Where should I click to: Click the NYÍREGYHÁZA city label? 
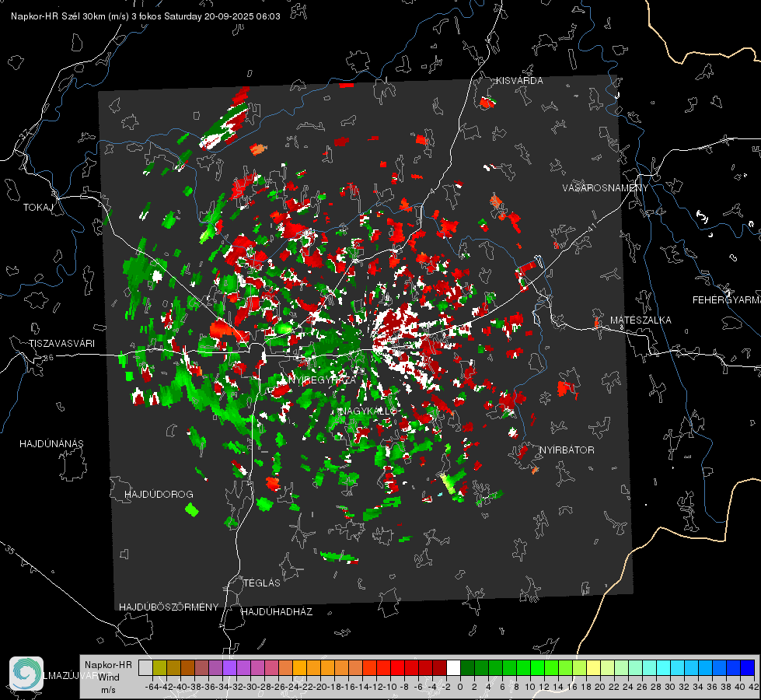(323, 380)
